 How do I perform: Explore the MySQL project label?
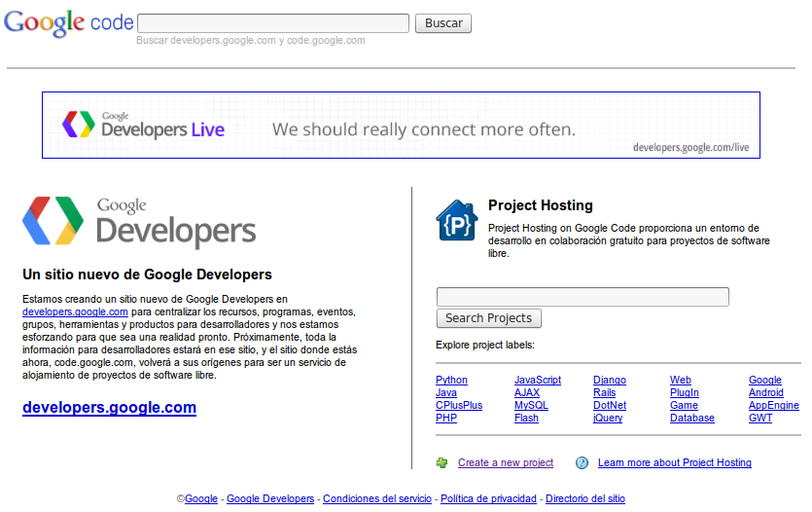(531, 405)
